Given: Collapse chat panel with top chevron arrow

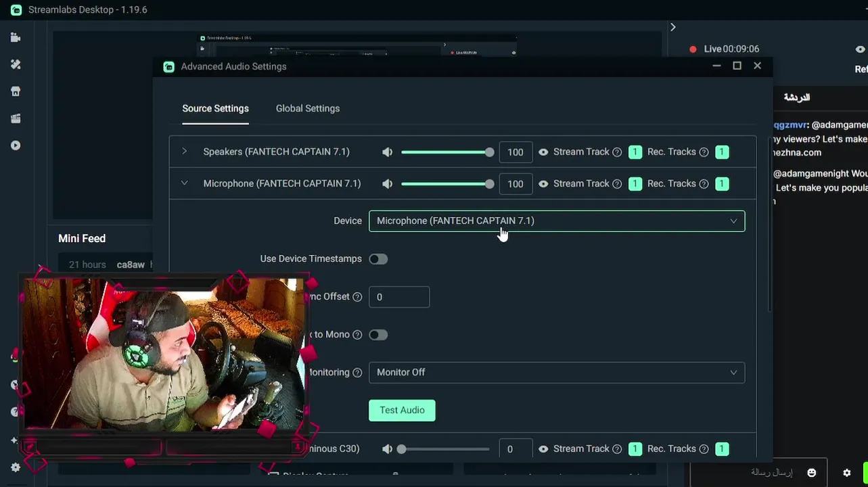Looking at the screenshot, I should pyautogui.click(x=672, y=27).
